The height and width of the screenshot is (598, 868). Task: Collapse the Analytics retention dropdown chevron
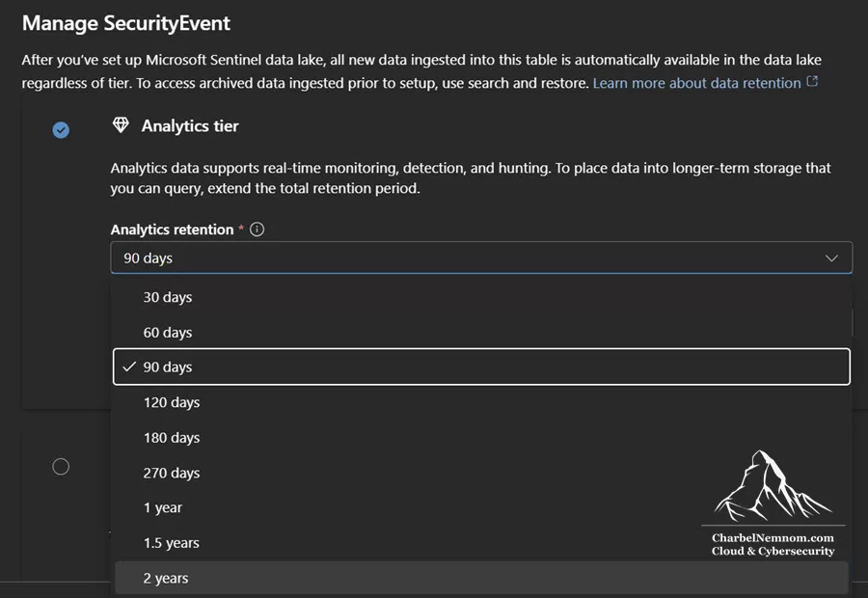click(831, 258)
